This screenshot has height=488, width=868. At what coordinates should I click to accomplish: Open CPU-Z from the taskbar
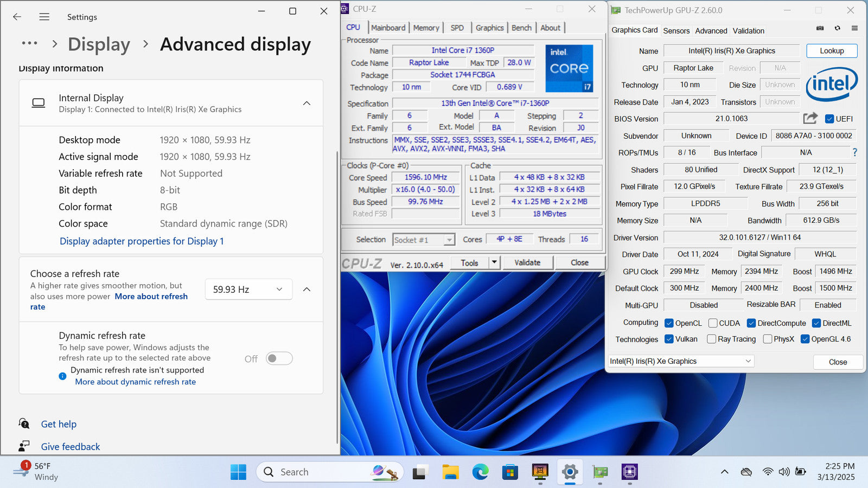click(x=629, y=472)
